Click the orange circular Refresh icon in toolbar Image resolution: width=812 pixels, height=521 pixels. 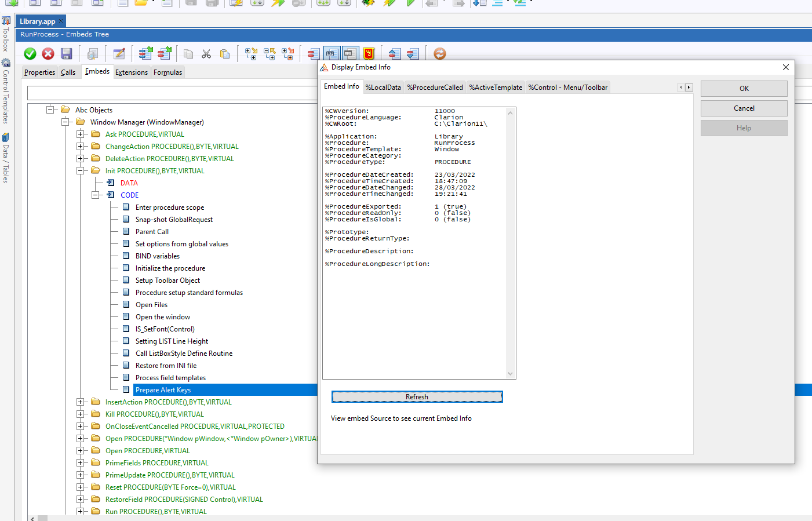pos(440,54)
